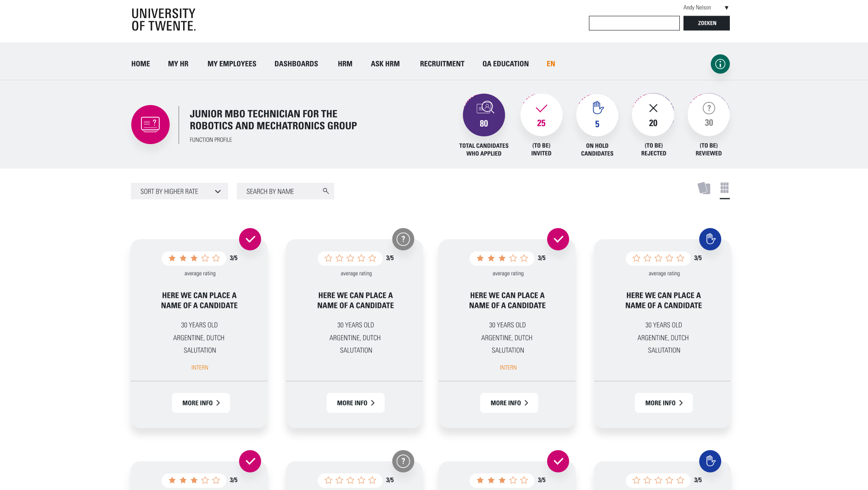Open Andy Nelson user menu arrow
This screenshot has height=490, width=868.
click(727, 8)
